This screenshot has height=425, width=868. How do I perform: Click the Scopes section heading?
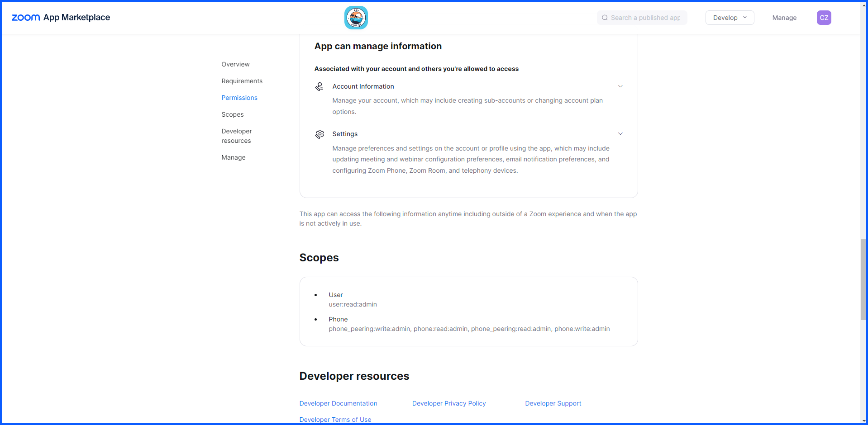(319, 258)
